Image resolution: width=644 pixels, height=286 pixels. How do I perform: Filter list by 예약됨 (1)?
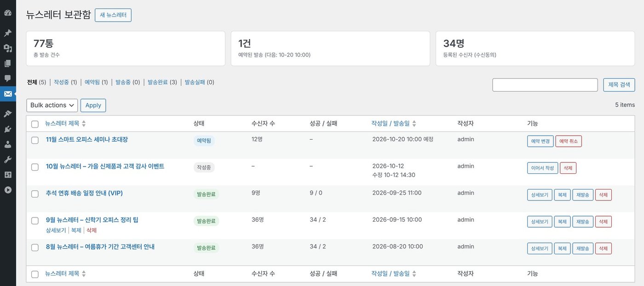(x=96, y=82)
